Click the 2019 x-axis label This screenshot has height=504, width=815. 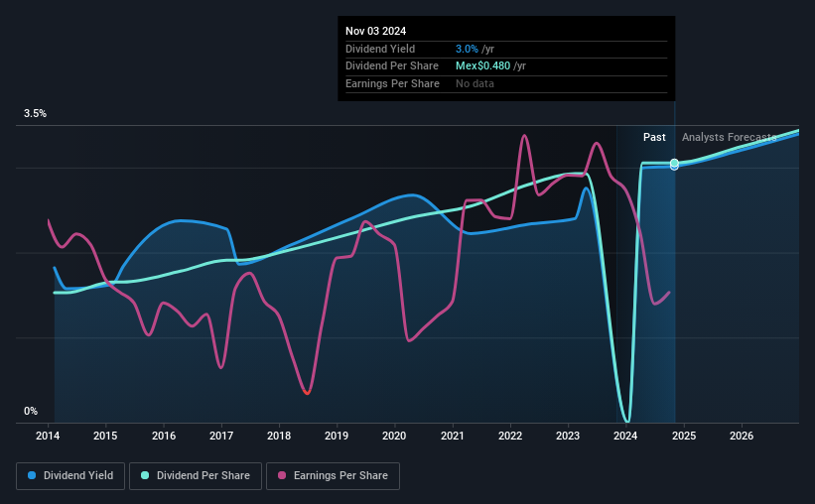click(x=337, y=436)
